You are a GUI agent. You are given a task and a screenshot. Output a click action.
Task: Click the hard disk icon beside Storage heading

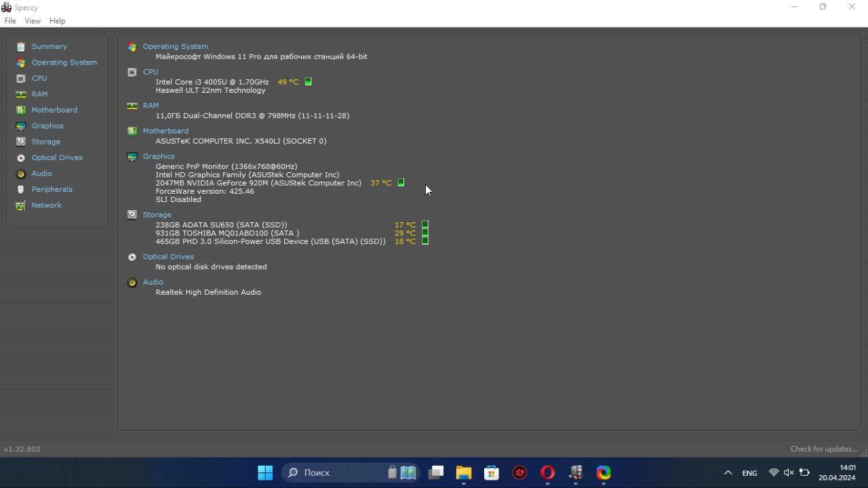click(x=132, y=214)
